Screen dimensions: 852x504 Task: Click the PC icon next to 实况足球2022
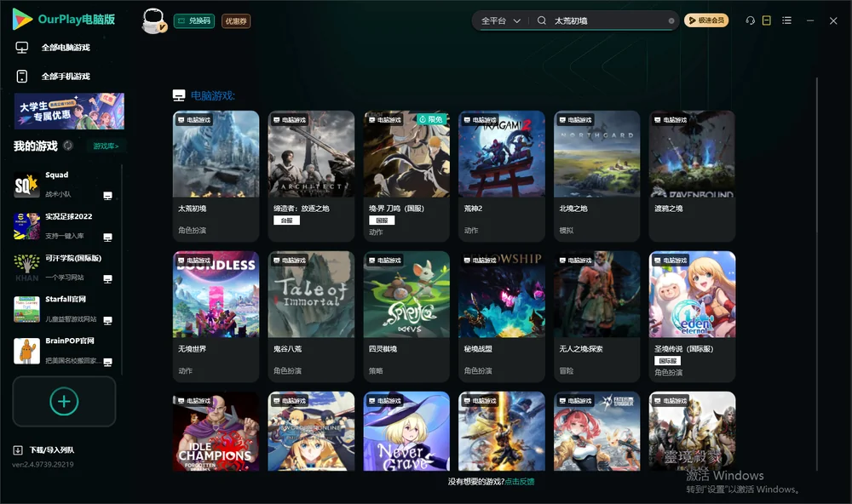107,238
